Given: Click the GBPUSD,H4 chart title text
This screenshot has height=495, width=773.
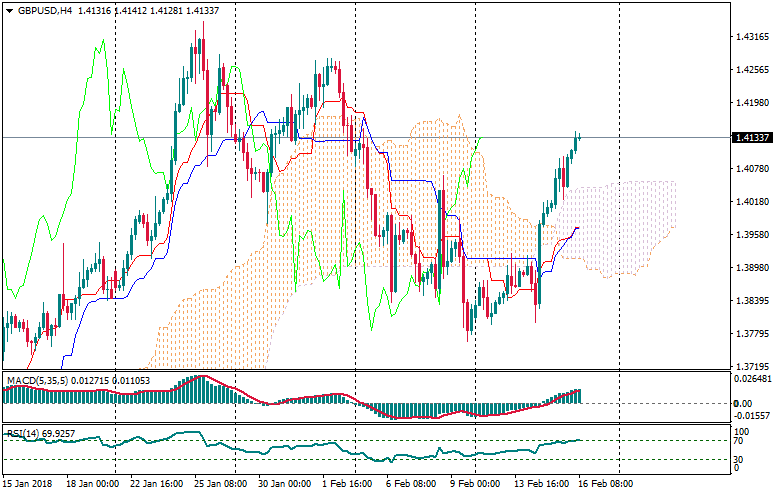Looking at the screenshot, I should pyautogui.click(x=45, y=10).
